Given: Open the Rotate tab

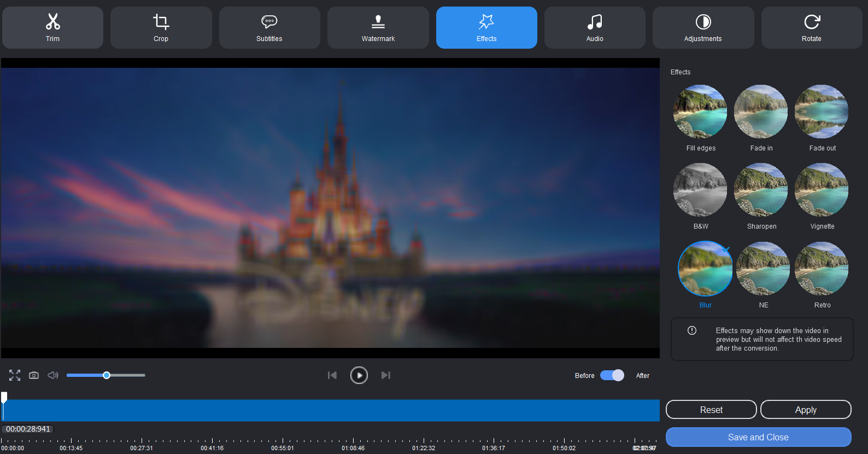Looking at the screenshot, I should tap(812, 27).
